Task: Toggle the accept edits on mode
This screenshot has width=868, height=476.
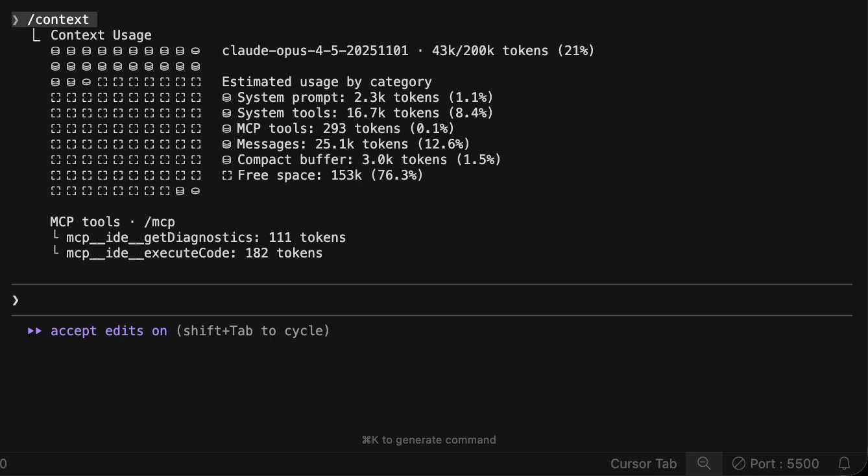Action: point(109,331)
